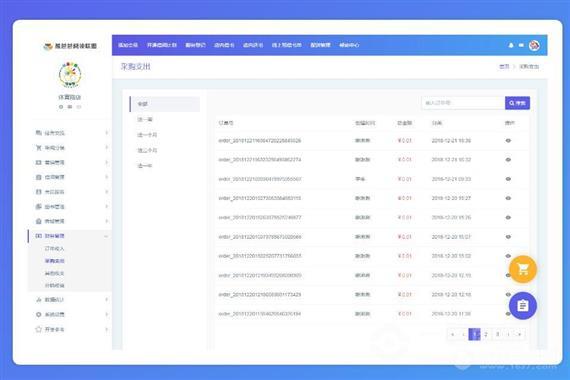View order details for 2018-12-20 15:07 row
Screen dimensions: 570x380
(508, 237)
